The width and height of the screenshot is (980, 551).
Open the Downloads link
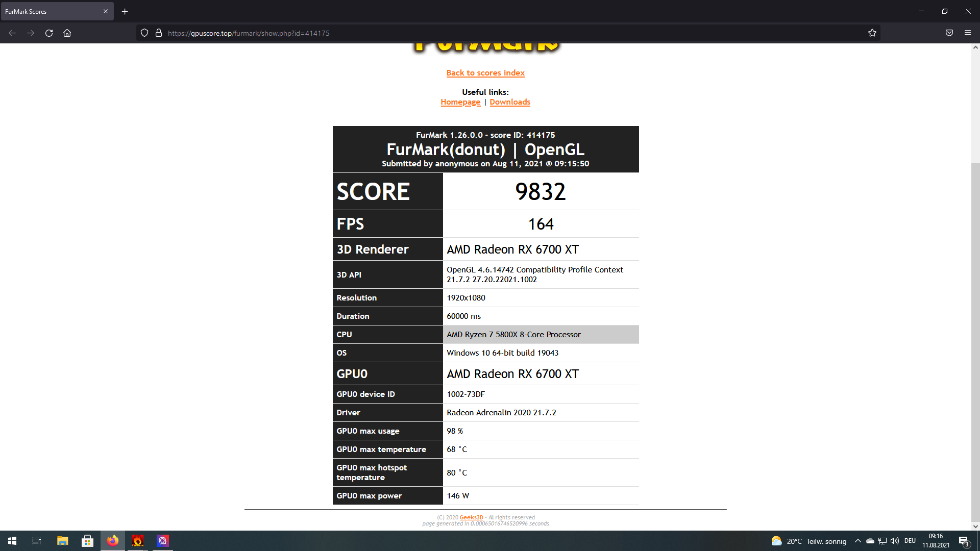point(509,102)
